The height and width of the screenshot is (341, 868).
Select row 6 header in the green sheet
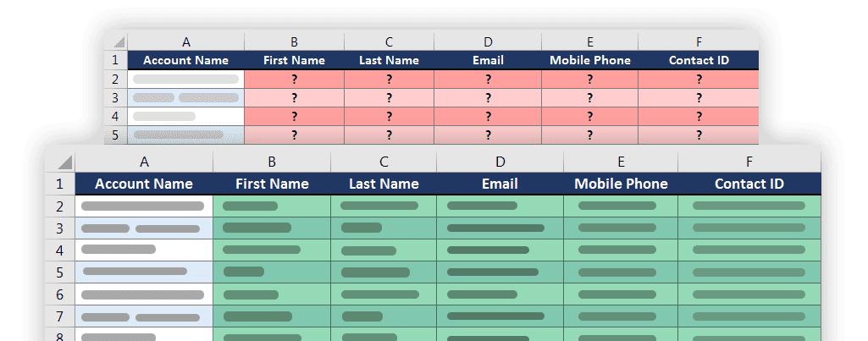[x=60, y=294]
